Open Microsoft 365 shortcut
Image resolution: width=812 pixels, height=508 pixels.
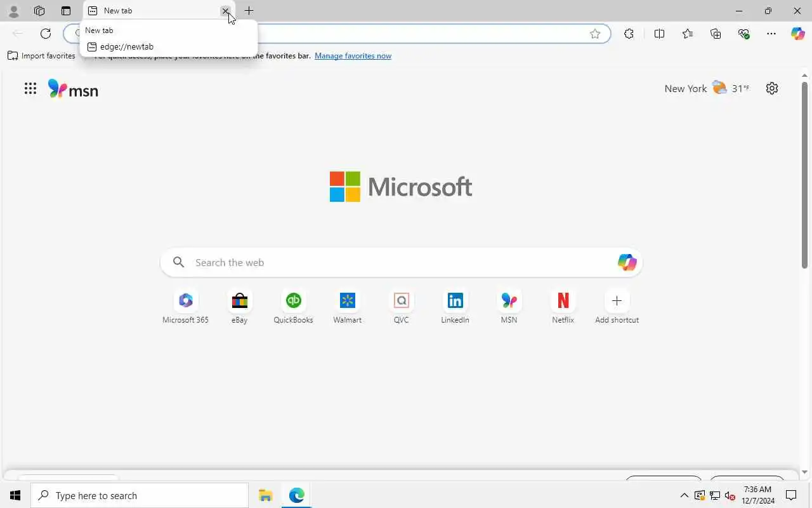(x=185, y=307)
